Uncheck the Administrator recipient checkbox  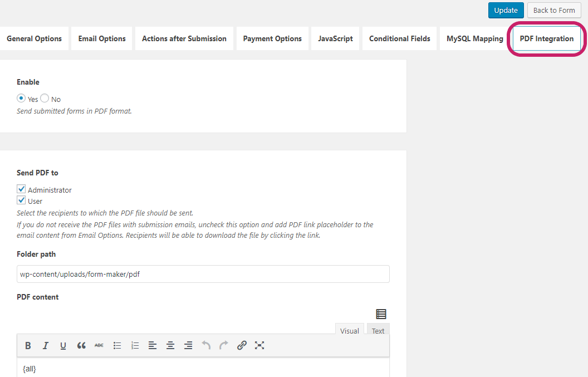[21, 189]
